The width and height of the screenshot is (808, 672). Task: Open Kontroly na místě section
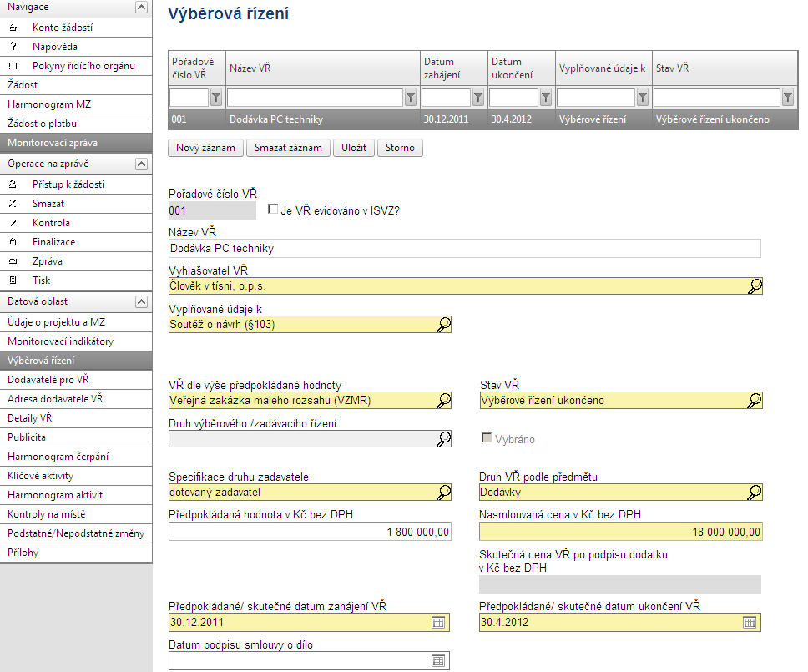point(76,514)
